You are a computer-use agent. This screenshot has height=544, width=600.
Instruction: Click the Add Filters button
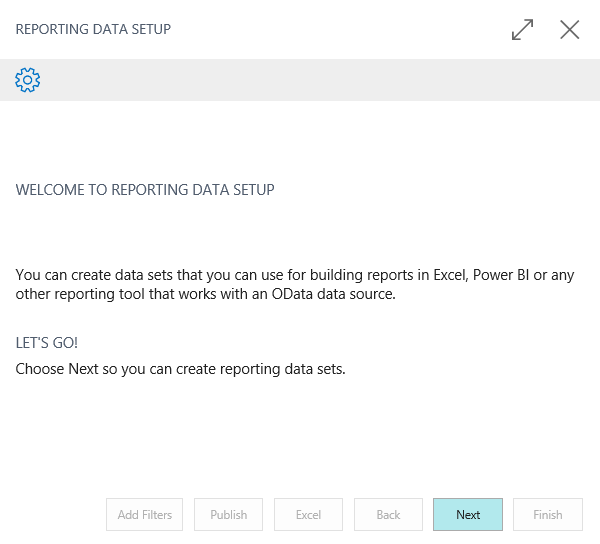[145, 515]
